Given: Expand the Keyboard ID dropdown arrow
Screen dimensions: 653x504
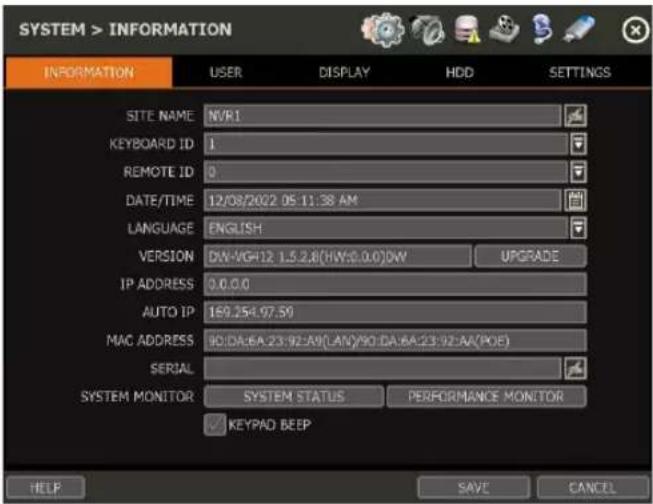Looking at the screenshot, I should [578, 144].
